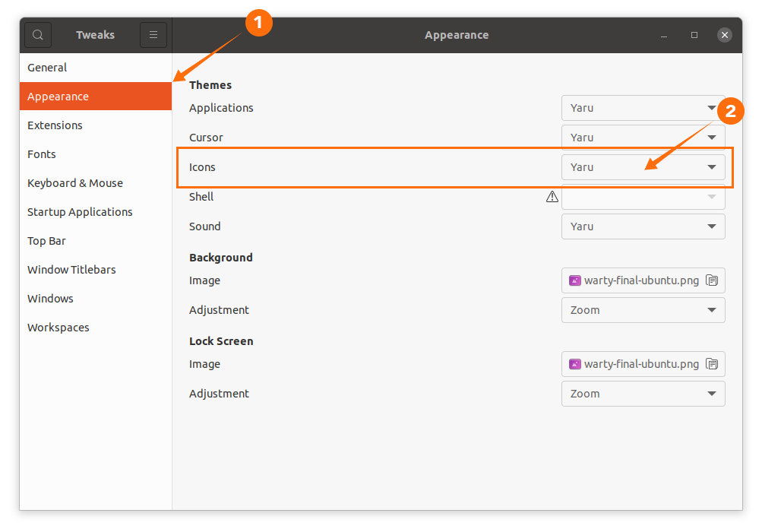The width and height of the screenshot is (762, 532).
Task: Open Startup Applications in sidebar
Action: (80, 212)
